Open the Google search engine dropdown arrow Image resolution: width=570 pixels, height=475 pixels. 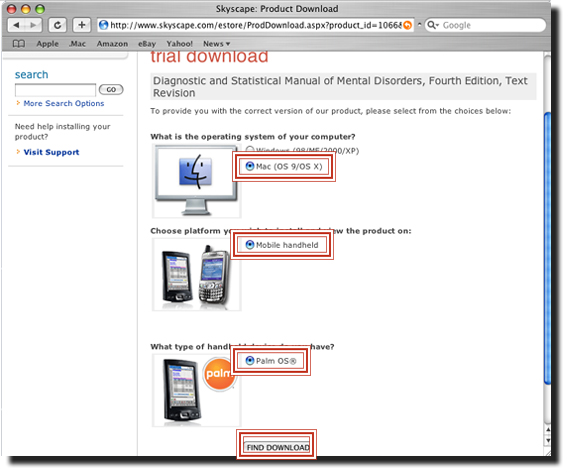point(437,25)
